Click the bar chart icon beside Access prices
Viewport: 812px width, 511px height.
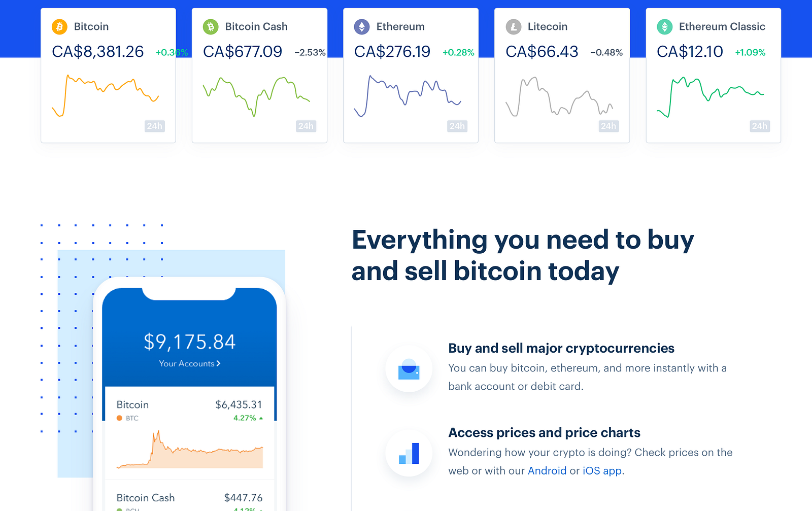click(x=409, y=453)
